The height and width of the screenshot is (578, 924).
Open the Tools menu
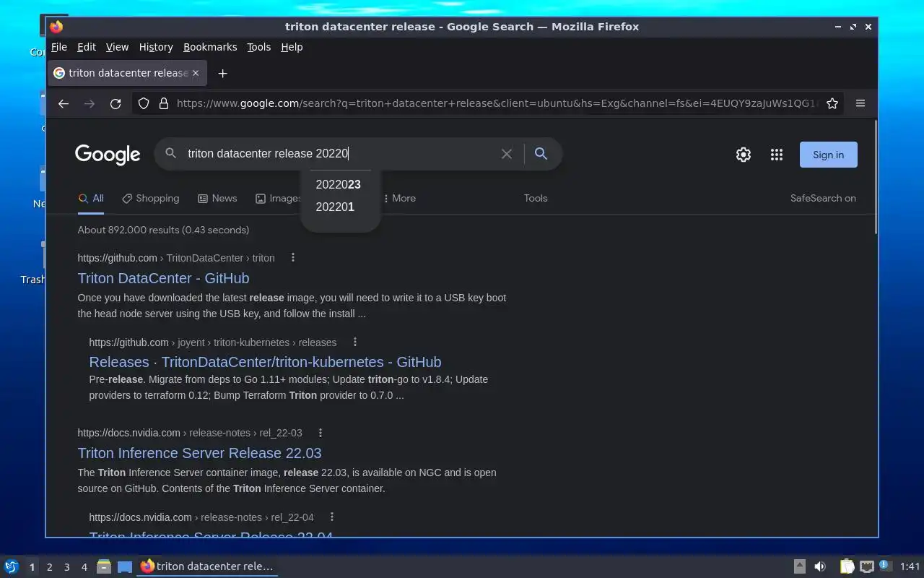pos(258,47)
